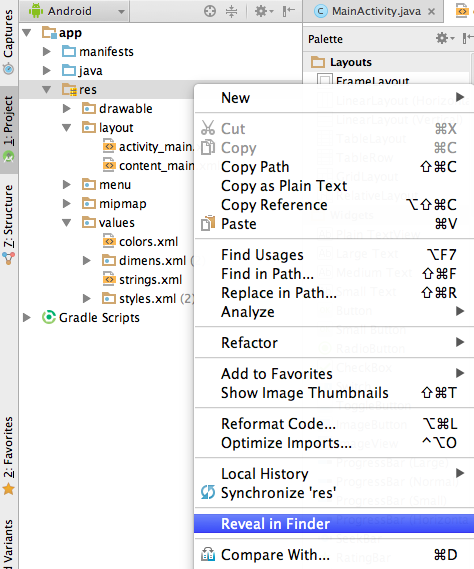
Task: Choose Copy Reference from context menu
Action: 334,205
